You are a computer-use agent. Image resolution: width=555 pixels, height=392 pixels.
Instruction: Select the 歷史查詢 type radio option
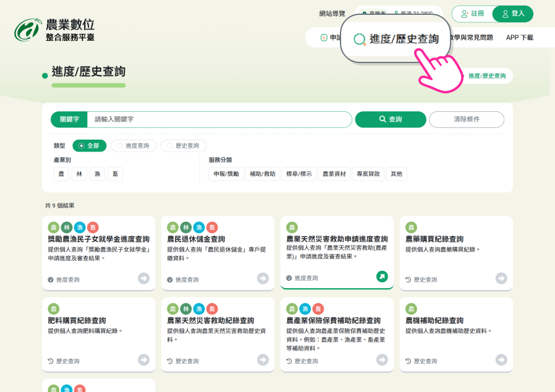pyautogui.click(x=184, y=146)
